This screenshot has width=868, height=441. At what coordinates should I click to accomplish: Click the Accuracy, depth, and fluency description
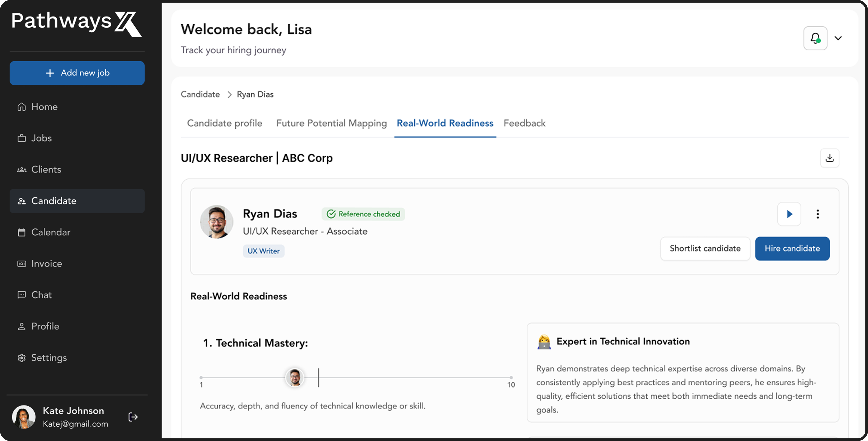pos(313,406)
